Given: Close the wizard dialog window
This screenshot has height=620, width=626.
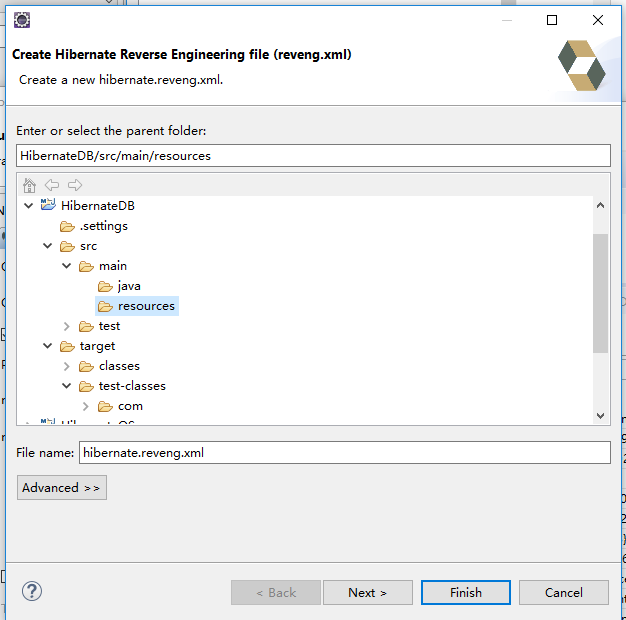Looking at the screenshot, I should click(x=598, y=20).
